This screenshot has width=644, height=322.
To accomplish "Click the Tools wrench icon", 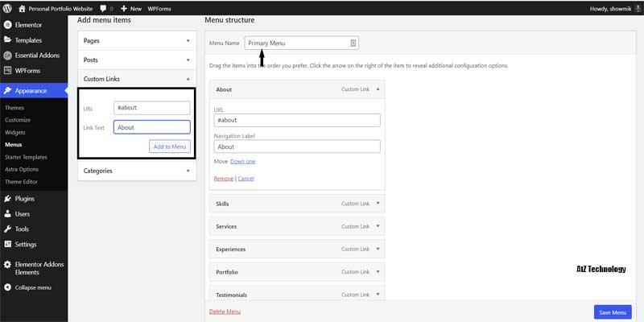I will [x=7, y=229].
